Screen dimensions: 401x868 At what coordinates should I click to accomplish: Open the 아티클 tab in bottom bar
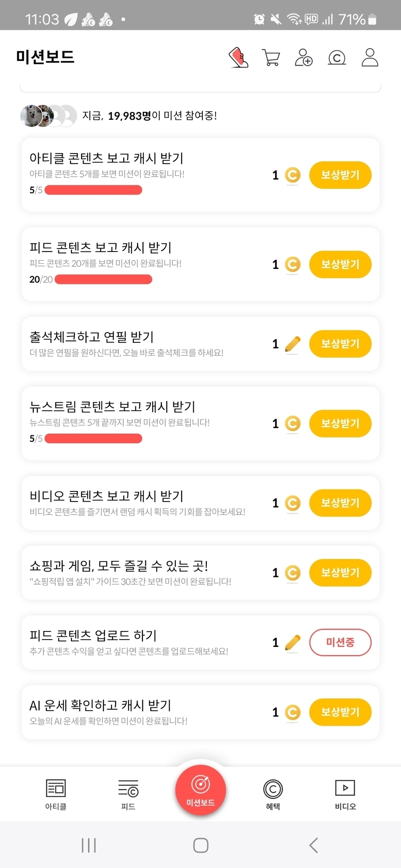pos(56,794)
